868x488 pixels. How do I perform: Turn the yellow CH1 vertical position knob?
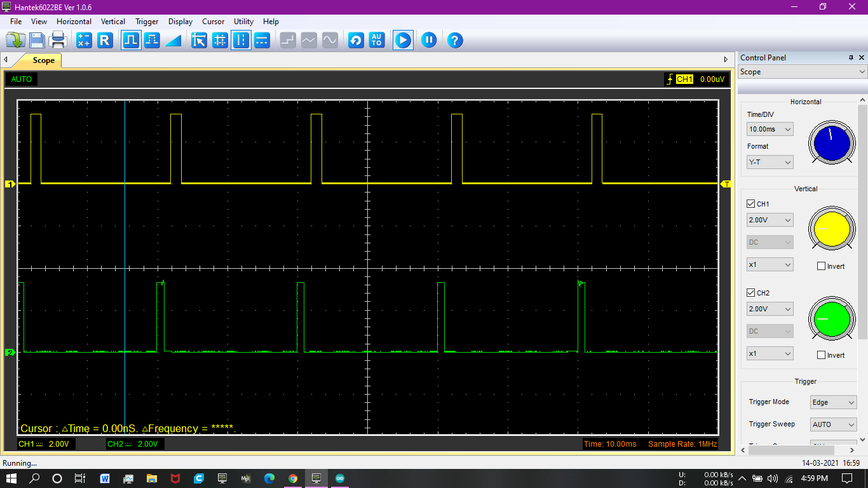[831, 229]
